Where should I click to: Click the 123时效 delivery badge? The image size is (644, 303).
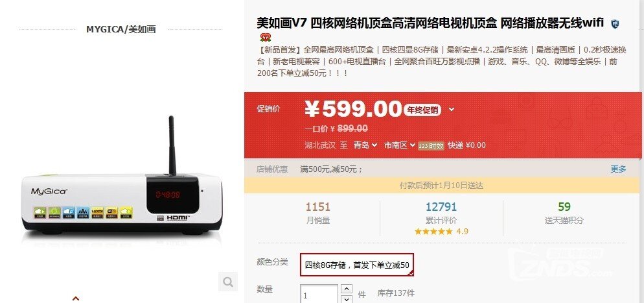pyautogui.click(x=431, y=145)
